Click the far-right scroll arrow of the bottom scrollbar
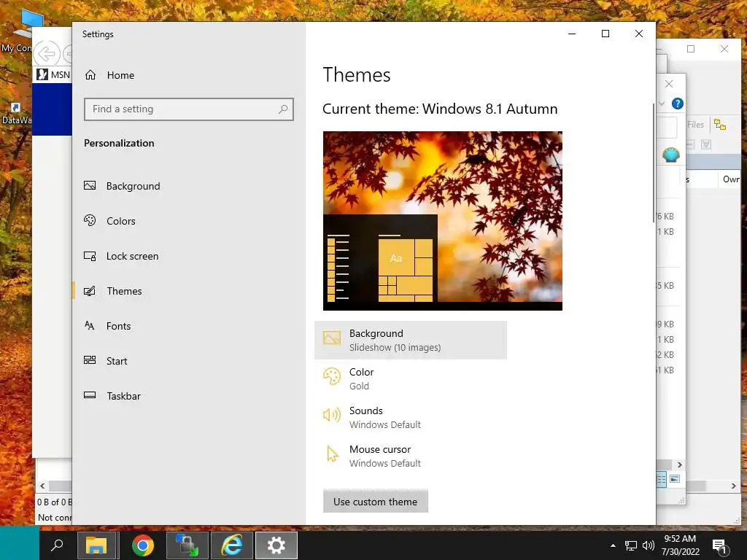 (x=734, y=486)
